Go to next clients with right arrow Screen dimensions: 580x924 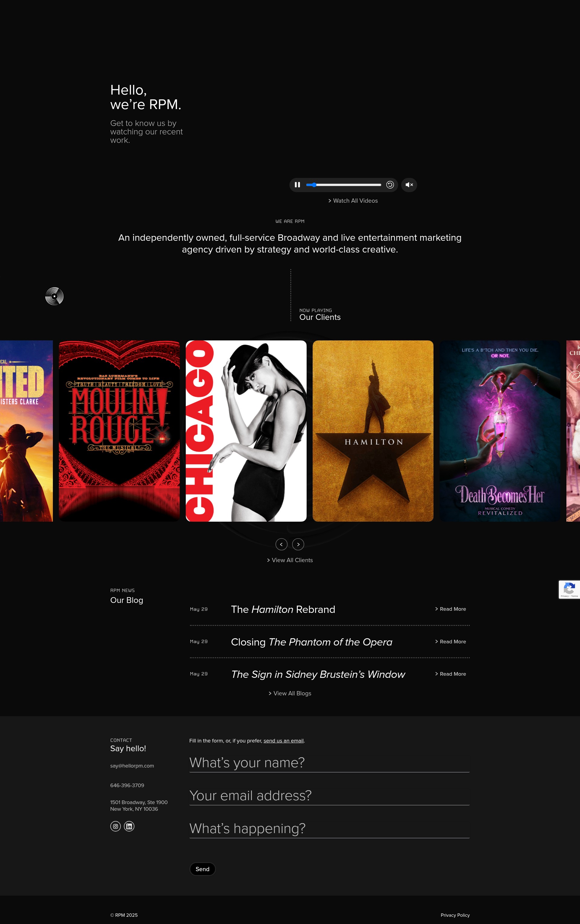tap(298, 544)
